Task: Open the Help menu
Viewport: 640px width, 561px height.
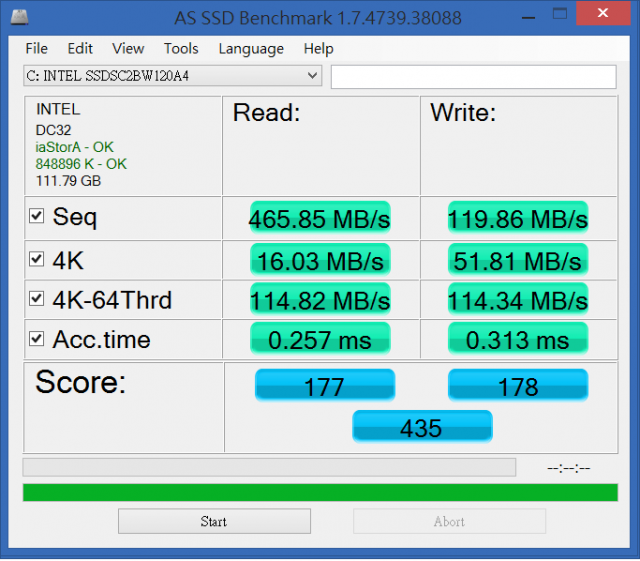Action: (318, 49)
